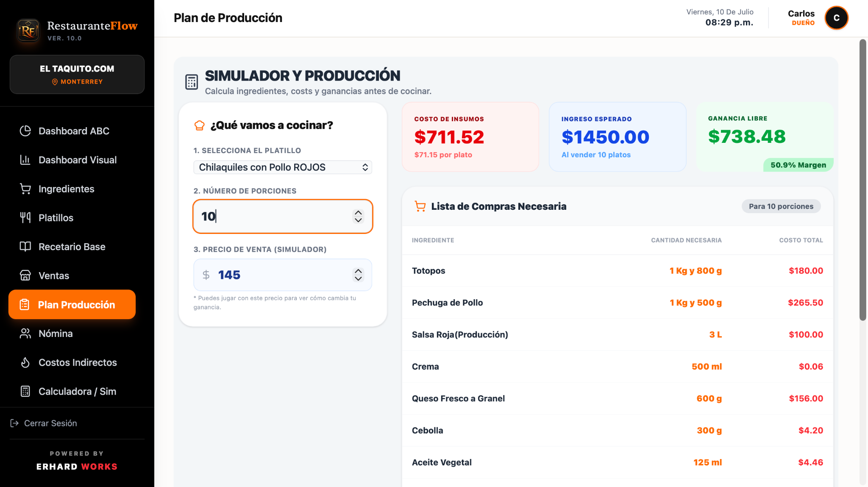Click the número de porciones input field

[x=283, y=216]
